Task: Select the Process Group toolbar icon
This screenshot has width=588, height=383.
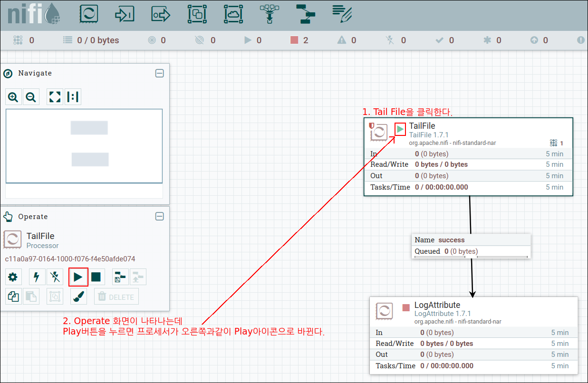Action: 197,14
